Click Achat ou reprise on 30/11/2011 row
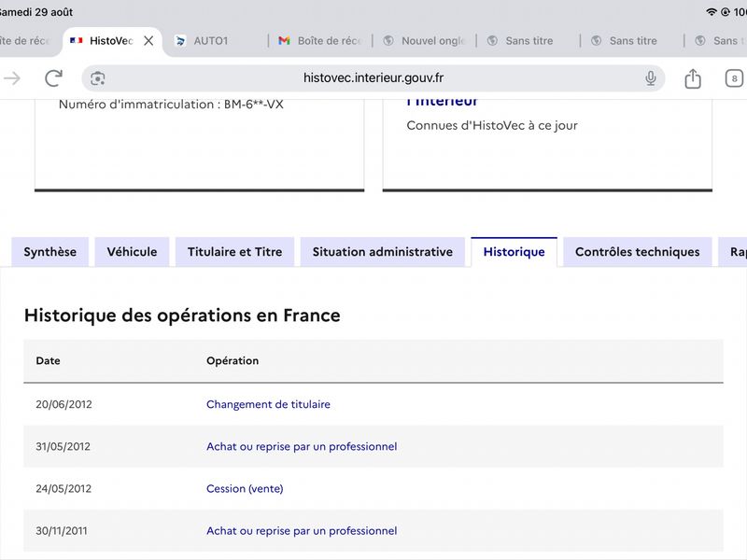 pos(302,531)
